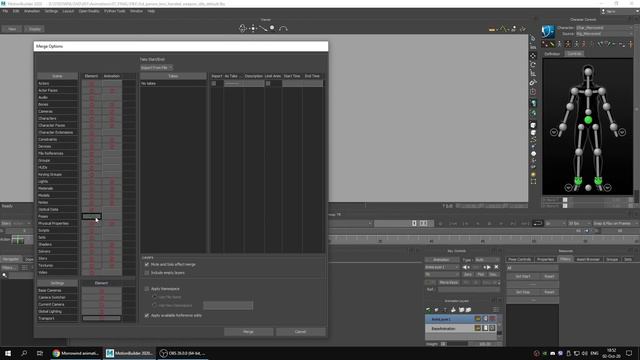Click the white circle icon in Viewer toolbar

pyautogui.click(x=272, y=28)
